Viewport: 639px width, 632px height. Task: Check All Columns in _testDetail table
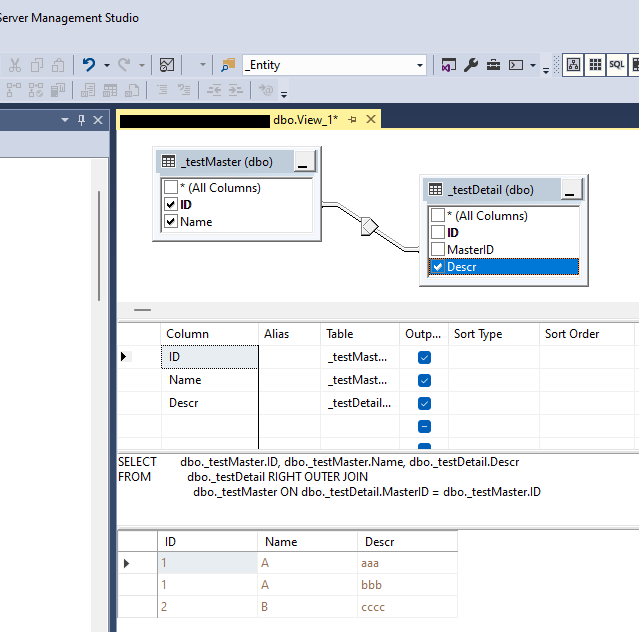438,215
